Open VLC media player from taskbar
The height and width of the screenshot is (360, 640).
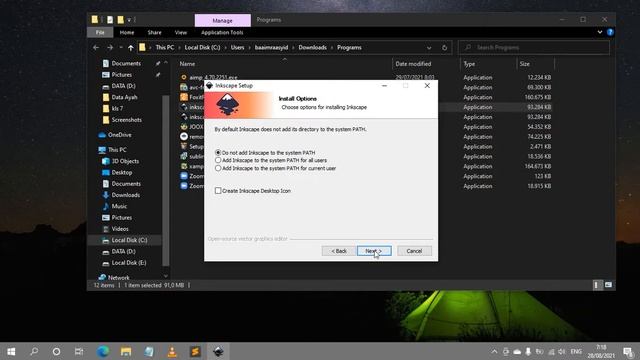coord(172,351)
